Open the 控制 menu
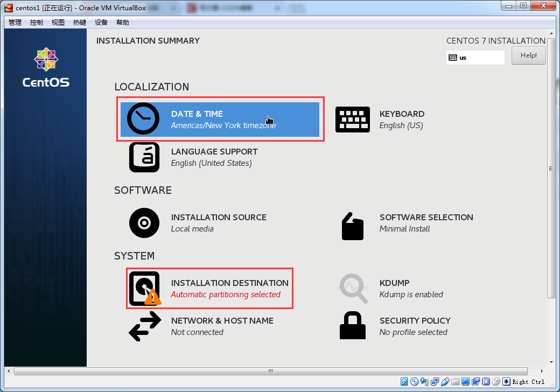Image resolution: width=560 pixels, height=392 pixels. coord(37,23)
